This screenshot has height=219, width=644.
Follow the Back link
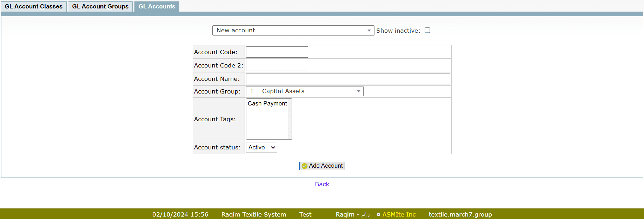click(322, 184)
